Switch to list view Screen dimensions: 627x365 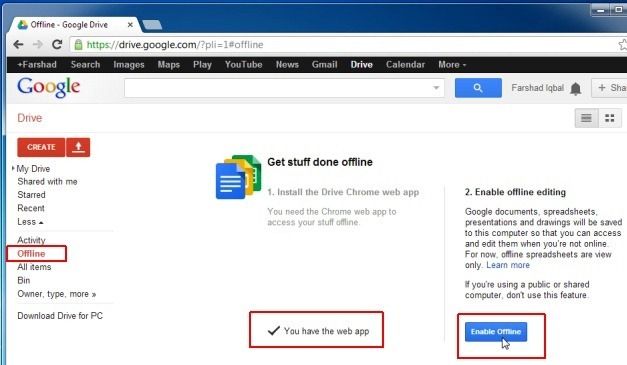(586, 118)
